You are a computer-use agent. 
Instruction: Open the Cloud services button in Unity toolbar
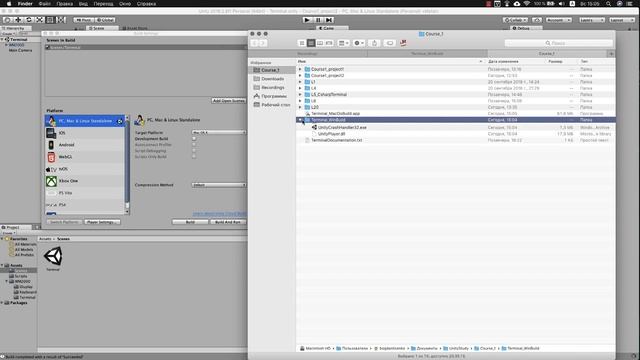(537, 20)
